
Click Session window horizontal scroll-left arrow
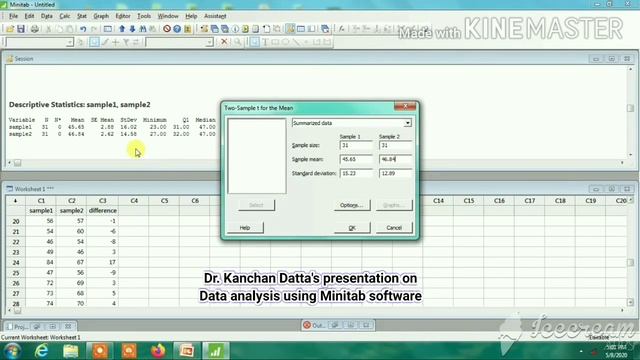9,163
